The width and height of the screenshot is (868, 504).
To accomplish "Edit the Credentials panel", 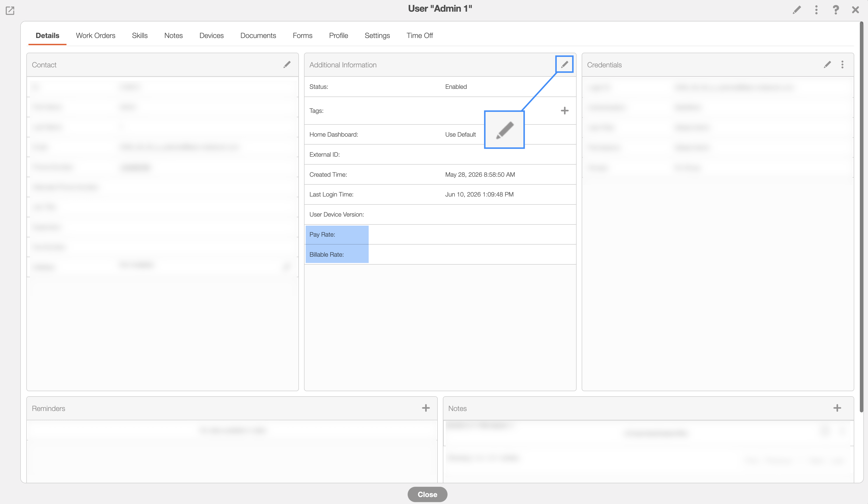I will click(827, 65).
